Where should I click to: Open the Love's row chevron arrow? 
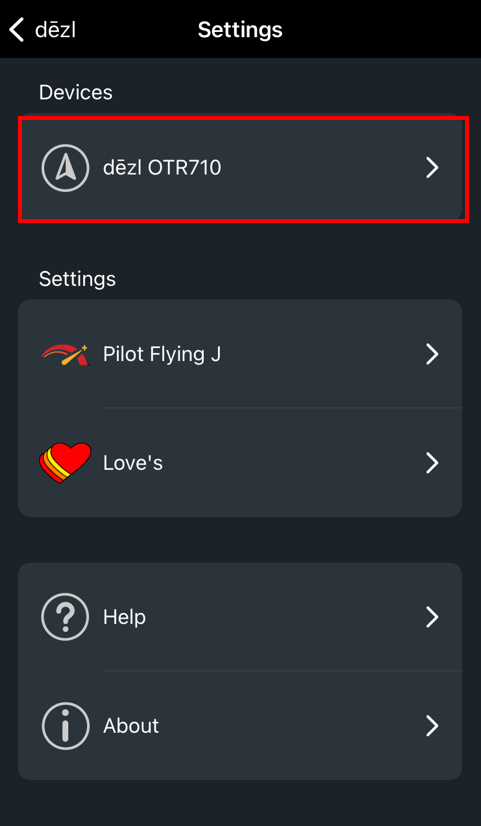pos(432,463)
